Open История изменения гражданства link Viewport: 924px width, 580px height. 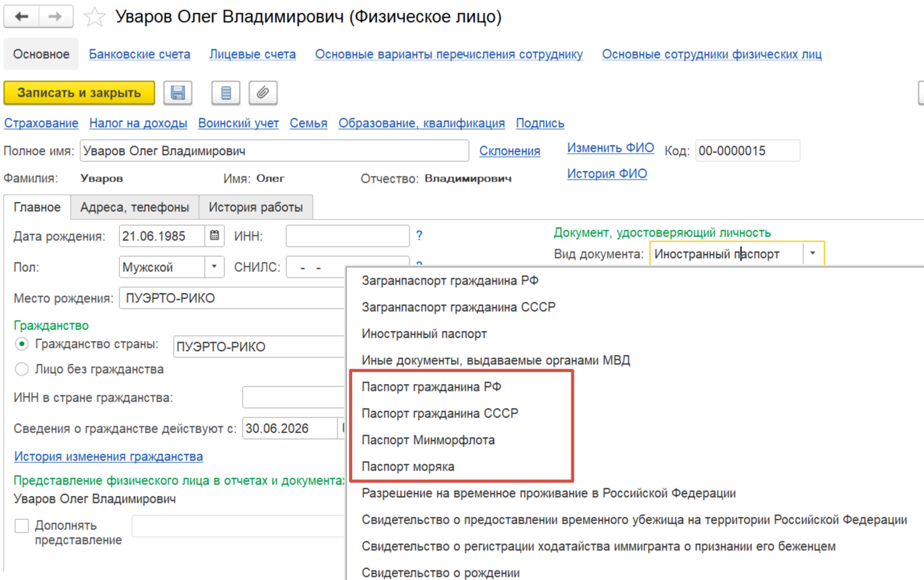tap(108, 457)
